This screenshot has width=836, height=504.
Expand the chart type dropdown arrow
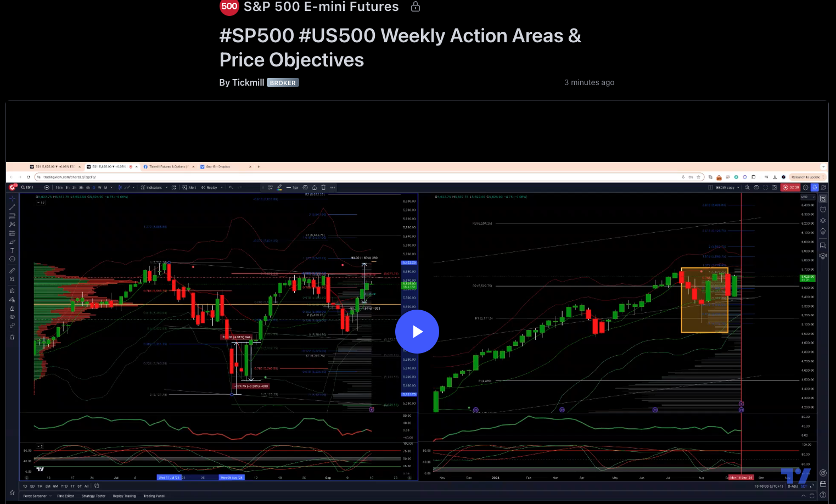[133, 187]
